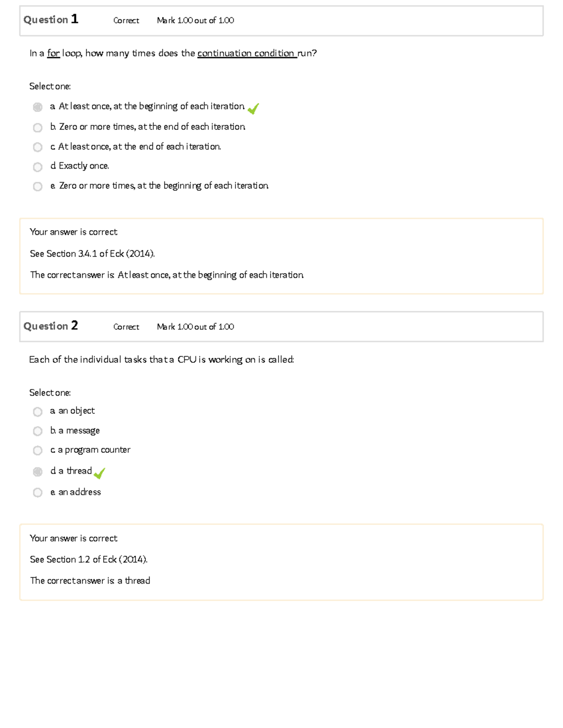The width and height of the screenshot is (563, 728).
Task: Click the 'Question 1' heading
Action: click(51, 20)
